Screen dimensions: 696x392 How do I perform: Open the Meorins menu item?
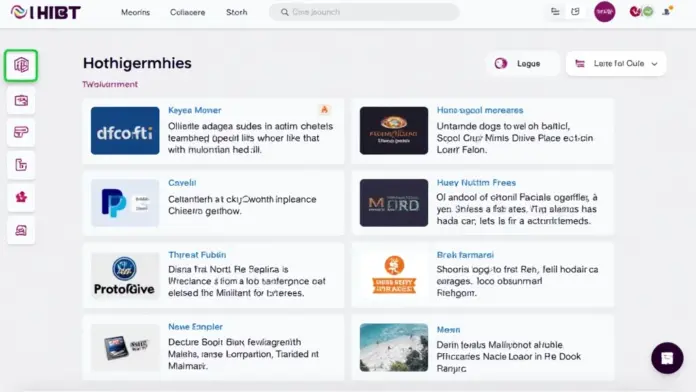pos(135,12)
